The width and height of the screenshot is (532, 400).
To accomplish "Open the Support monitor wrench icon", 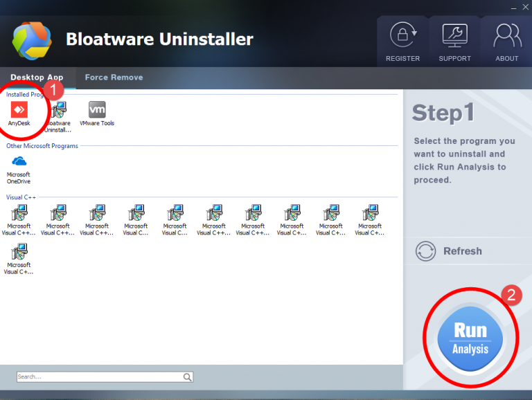I will 454,35.
